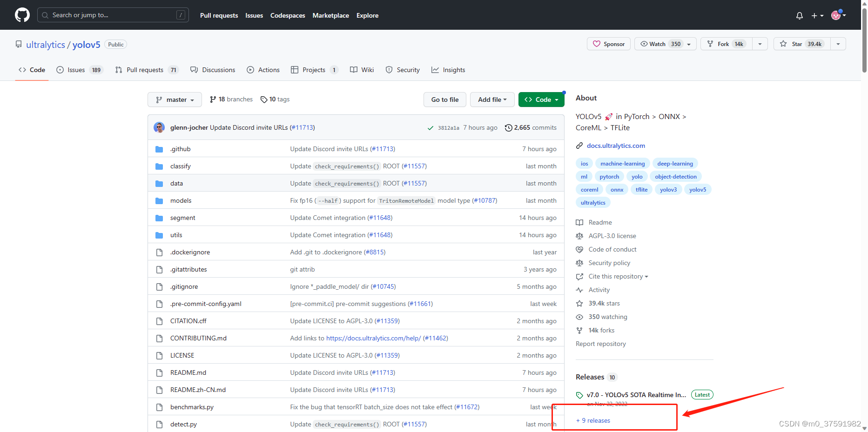Open the Projects tab
868x432 pixels.
pos(314,70)
